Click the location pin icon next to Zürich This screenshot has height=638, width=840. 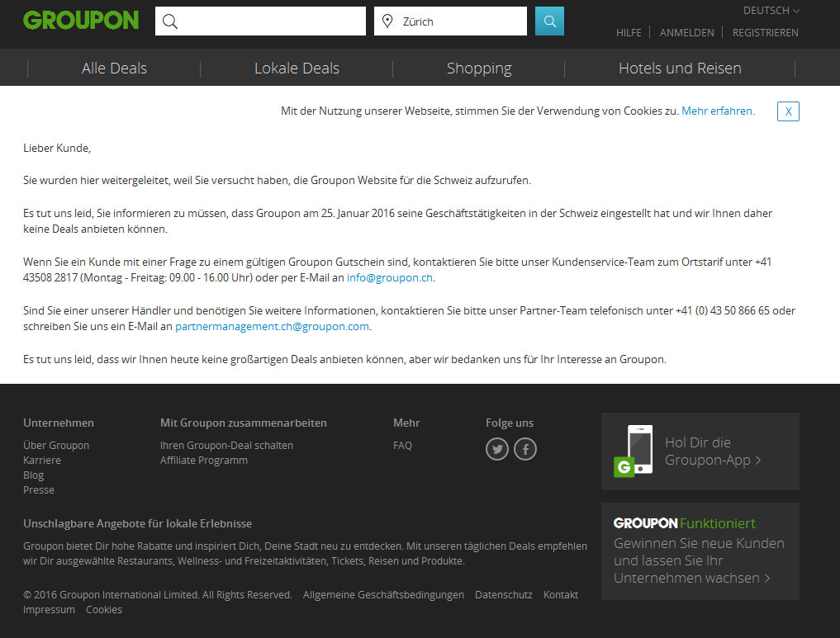387,21
